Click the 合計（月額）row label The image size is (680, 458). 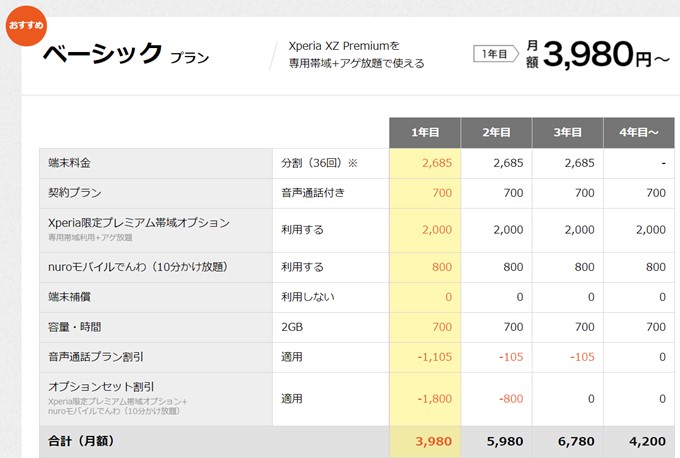pos(88,441)
